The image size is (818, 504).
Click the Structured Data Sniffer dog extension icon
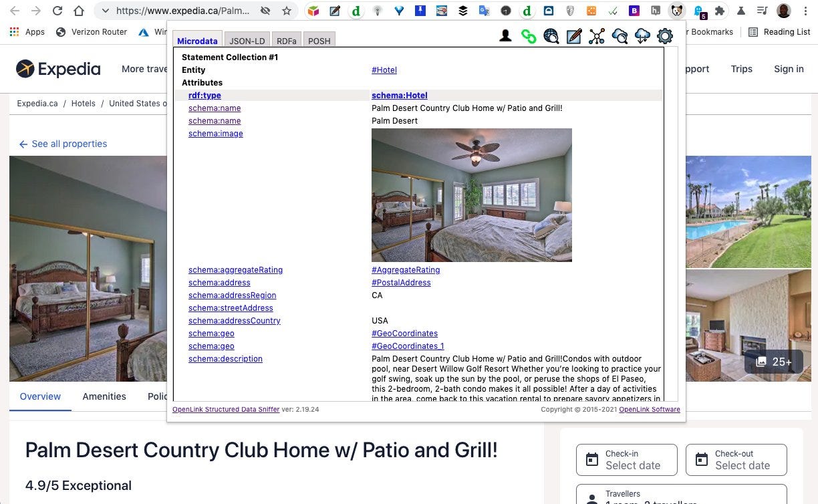[678, 11]
